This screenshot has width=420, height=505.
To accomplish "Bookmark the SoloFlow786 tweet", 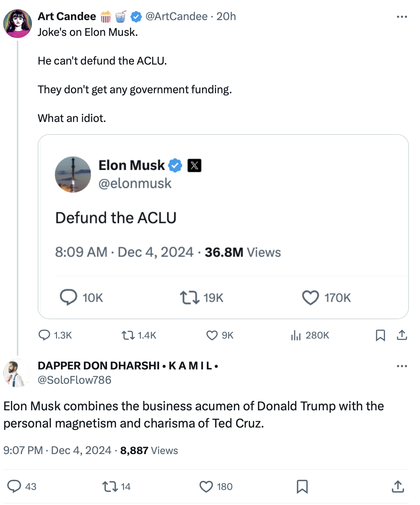I will point(302,487).
